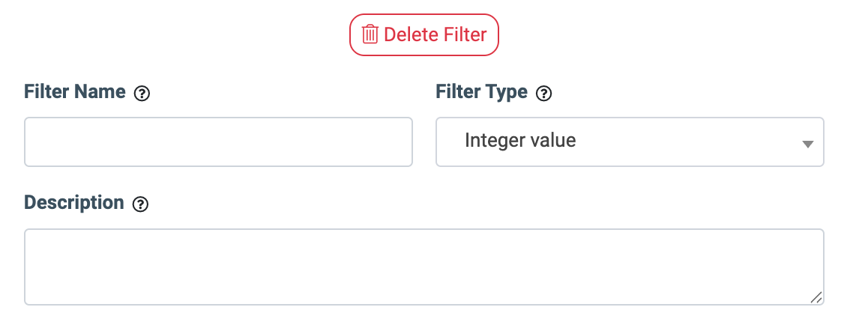This screenshot has width=868, height=325.
Task: Click the question mark beside Filter Name
Action: pyautogui.click(x=142, y=94)
